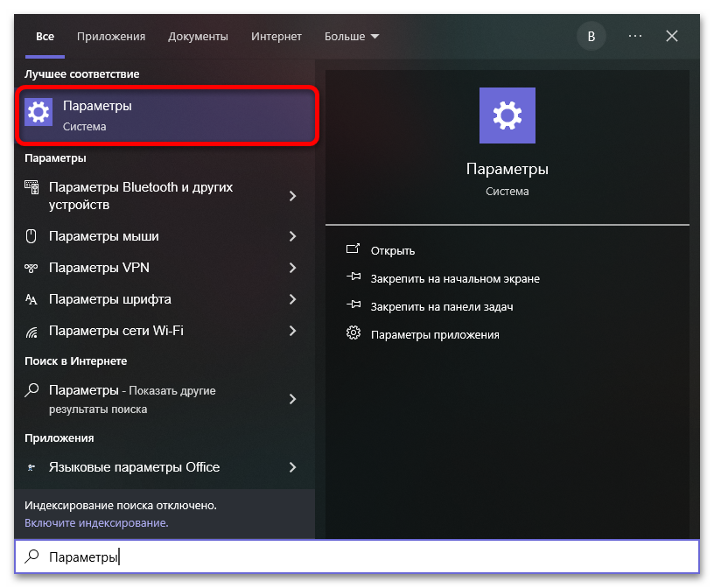Expand arrow for Параметры Bluetooth и других устройств
The height and width of the screenshot is (588, 714).
coord(293,196)
